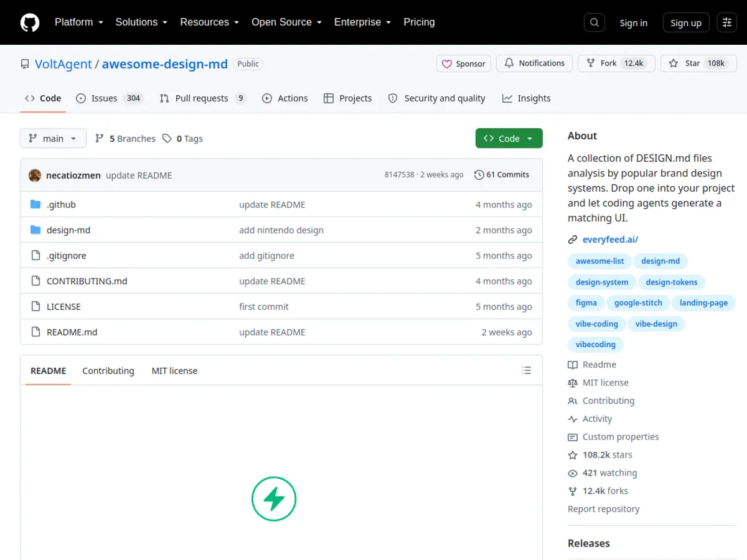This screenshot has height=560, width=747.
Task: Click the green lightning bolt logo
Action: pos(274,498)
